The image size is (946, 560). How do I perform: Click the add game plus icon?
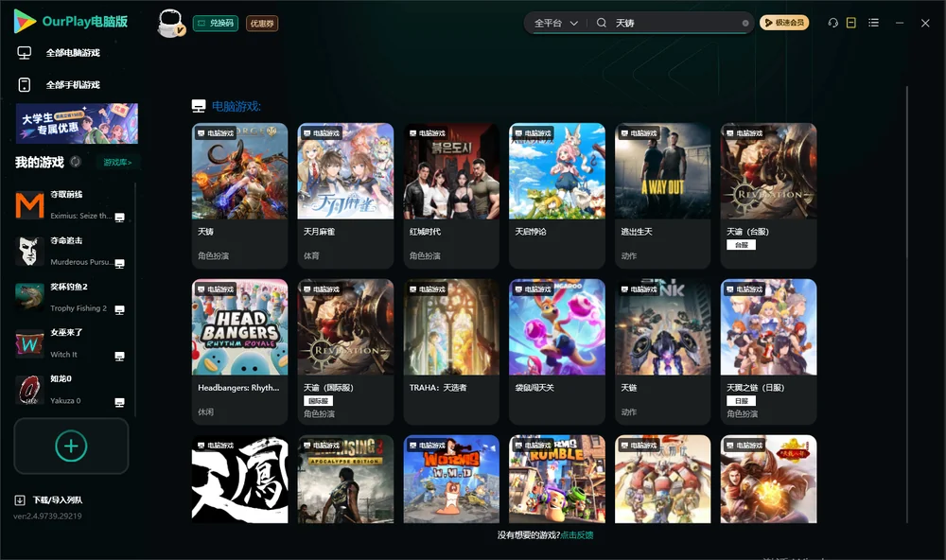(x=71, y=446)
